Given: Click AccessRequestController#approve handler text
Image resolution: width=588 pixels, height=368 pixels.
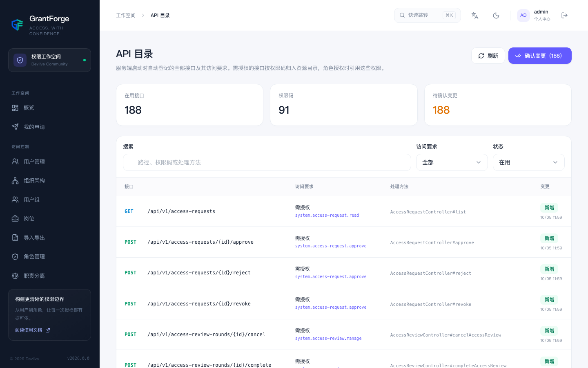Looking at the screenshot, I should click(432, 242).
